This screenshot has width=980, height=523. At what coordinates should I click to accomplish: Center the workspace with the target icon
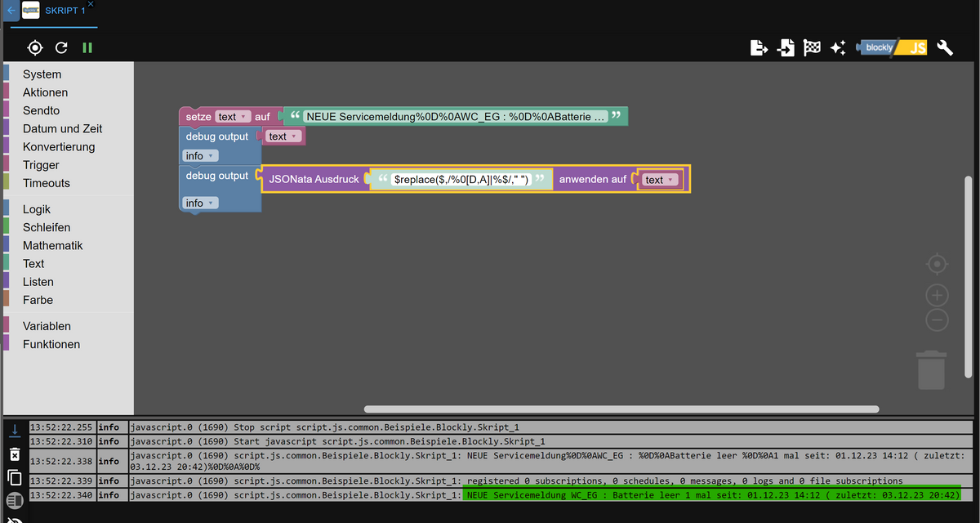pos(937,264)
